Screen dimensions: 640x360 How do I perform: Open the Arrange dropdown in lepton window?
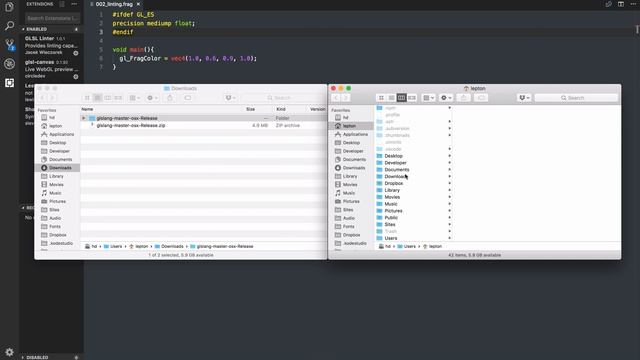coord(428,98)
